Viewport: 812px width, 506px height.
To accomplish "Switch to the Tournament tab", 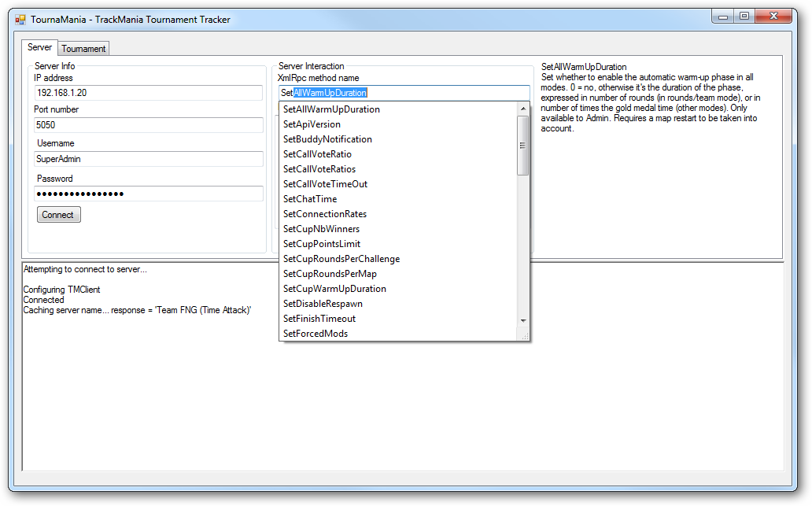I will (83, 49).
